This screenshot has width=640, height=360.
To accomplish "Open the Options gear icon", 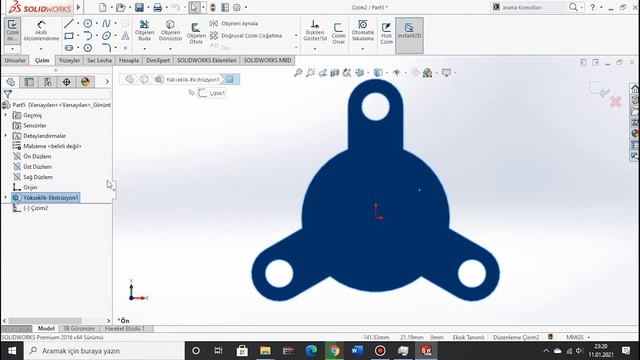I will coord(237,7).
